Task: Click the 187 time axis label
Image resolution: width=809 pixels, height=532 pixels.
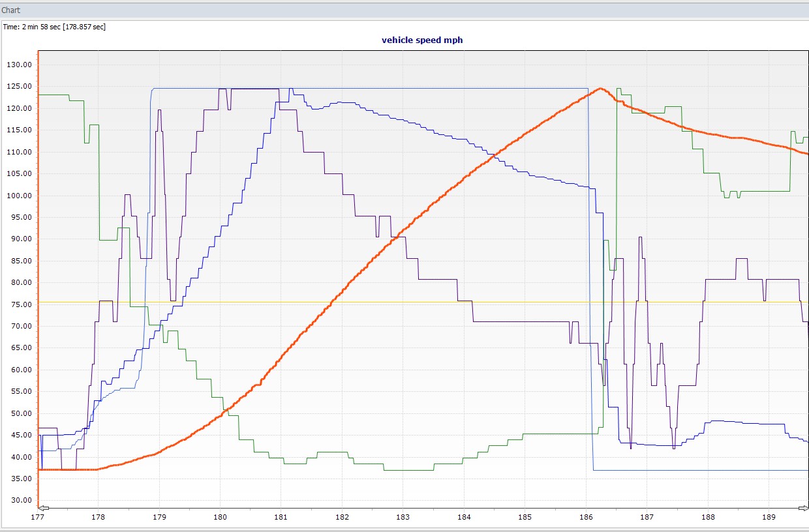Action: [647, 518]
